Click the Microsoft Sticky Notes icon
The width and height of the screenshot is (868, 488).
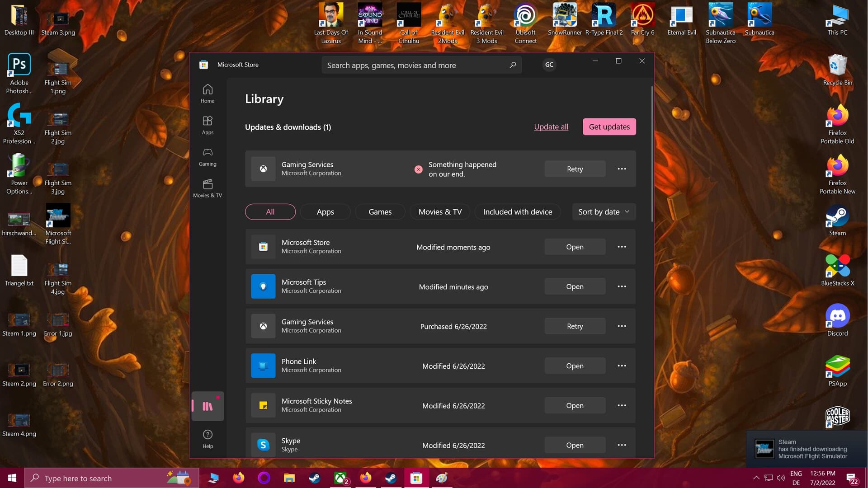point(263,405)
